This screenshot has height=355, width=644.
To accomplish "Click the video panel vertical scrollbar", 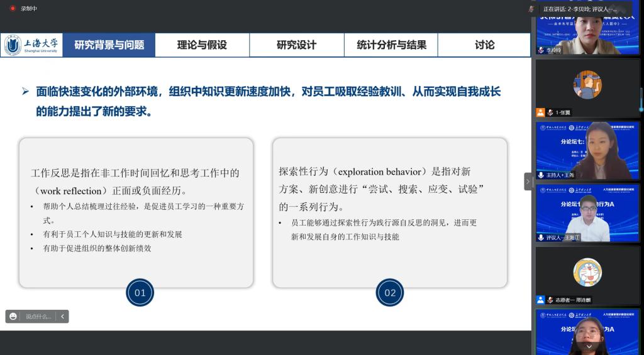I will pyautogui.click(x=642, y=101).
